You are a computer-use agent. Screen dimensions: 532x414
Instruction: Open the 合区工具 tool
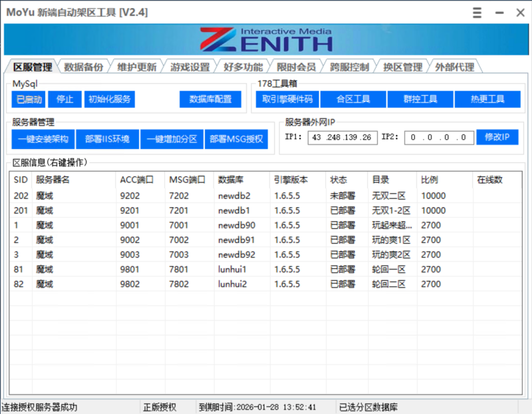[x=352, y=99]
